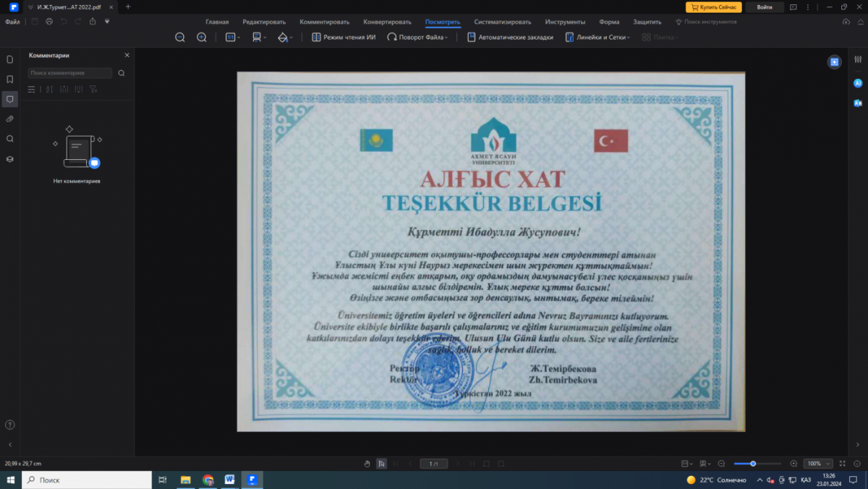Viewport: 868px width, 489px height.
Task: Open the quick access toolbar customize arrow
Action: tap(107, 22)
